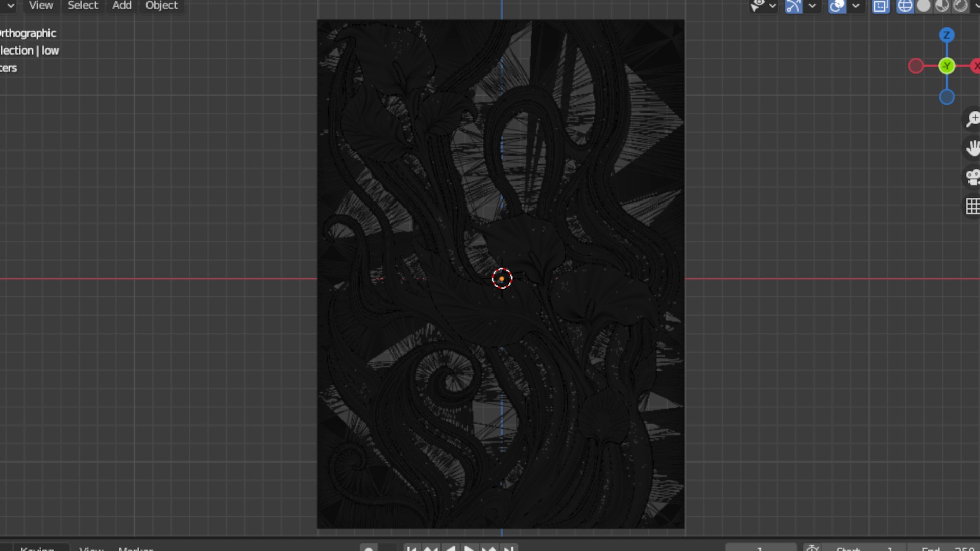
Task: Click the hand pan view icon
Action: click(972, 148)
